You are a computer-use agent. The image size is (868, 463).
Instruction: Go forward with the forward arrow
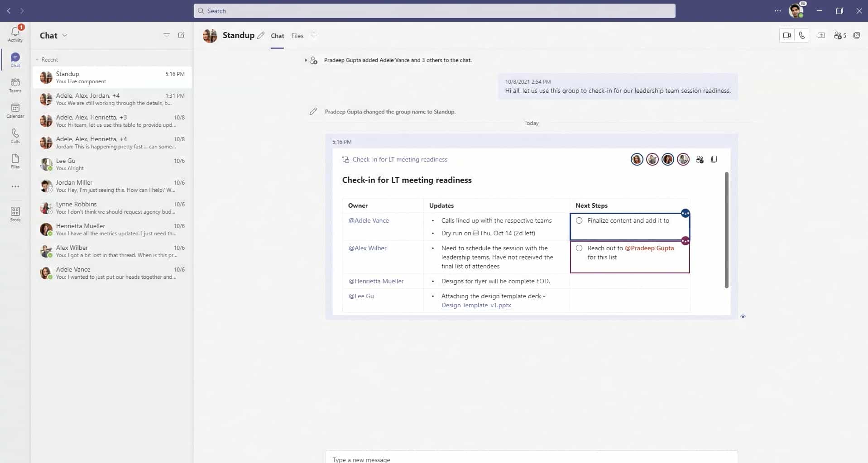22,11
